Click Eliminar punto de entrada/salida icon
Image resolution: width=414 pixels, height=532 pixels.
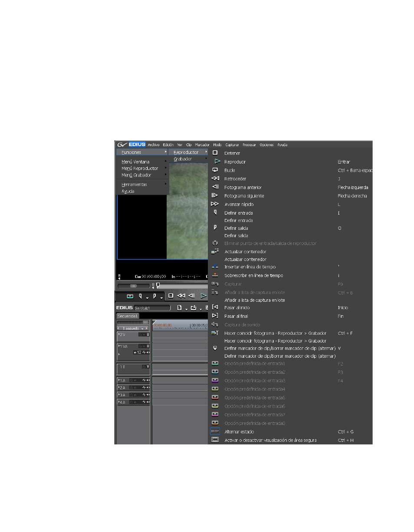click(x=215, y=243)
